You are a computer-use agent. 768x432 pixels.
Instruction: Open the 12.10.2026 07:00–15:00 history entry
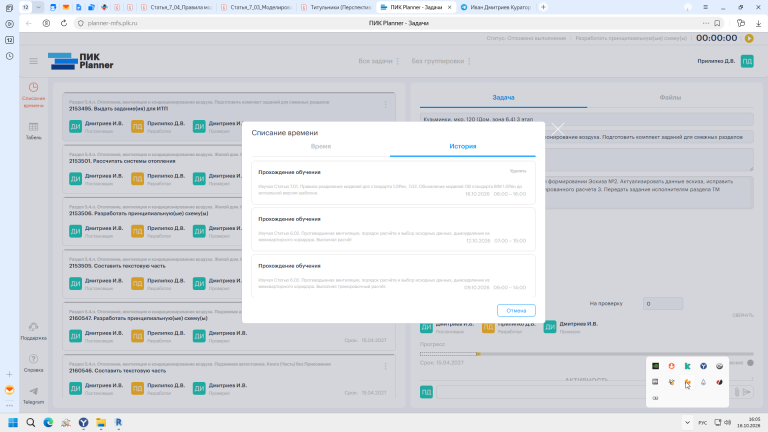pyautogui.click(x=393, y=229)
